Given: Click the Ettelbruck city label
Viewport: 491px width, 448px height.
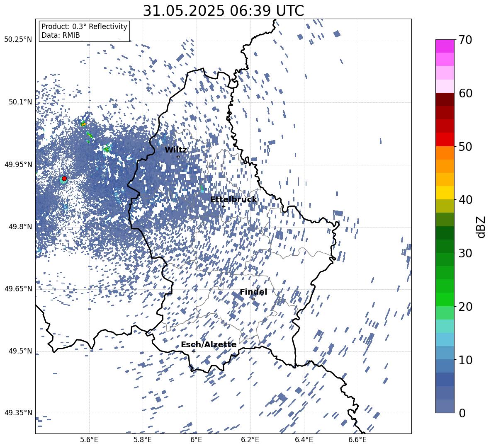Looking at the screenshot, I should (233, 200).
